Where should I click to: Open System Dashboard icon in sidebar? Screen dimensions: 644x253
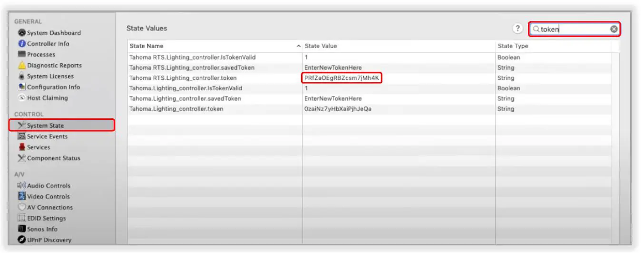[x=22, y=33]
